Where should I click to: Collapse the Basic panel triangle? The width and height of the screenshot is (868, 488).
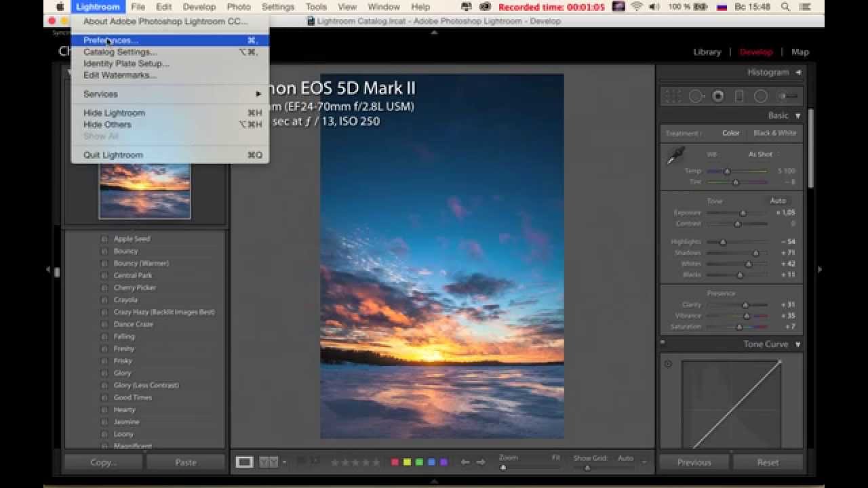[x=798, y=116]
